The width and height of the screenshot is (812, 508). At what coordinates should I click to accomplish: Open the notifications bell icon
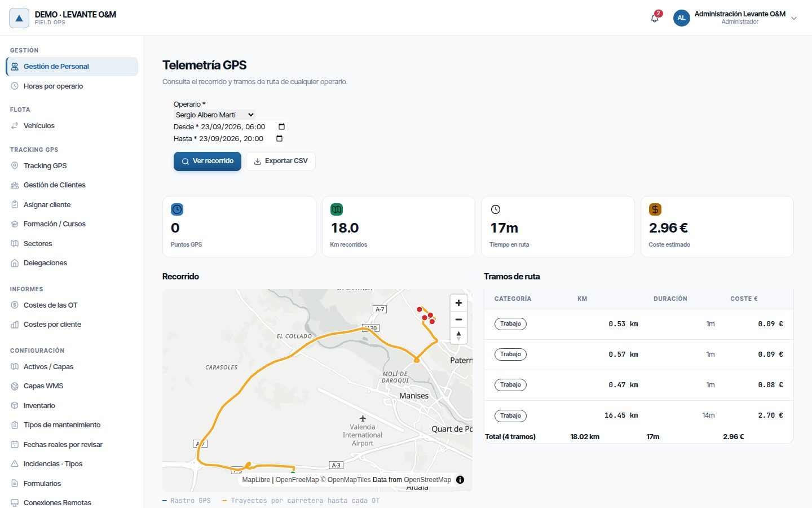(x=655, y=18)
